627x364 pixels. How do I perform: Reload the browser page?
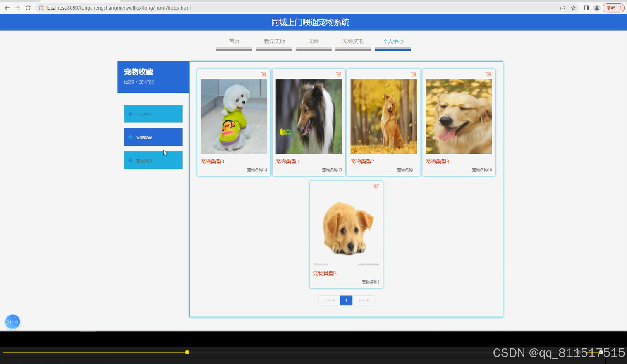tap(28, 8)
